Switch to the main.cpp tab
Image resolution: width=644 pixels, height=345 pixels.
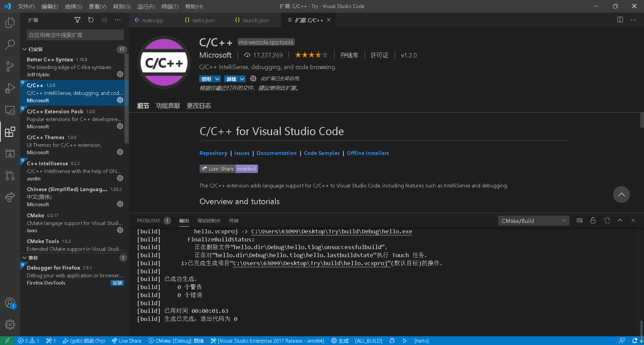point(152,20)
